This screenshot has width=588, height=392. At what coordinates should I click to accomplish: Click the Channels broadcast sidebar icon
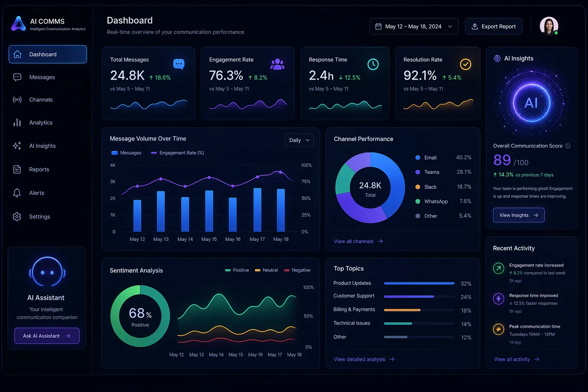(17, 100)
